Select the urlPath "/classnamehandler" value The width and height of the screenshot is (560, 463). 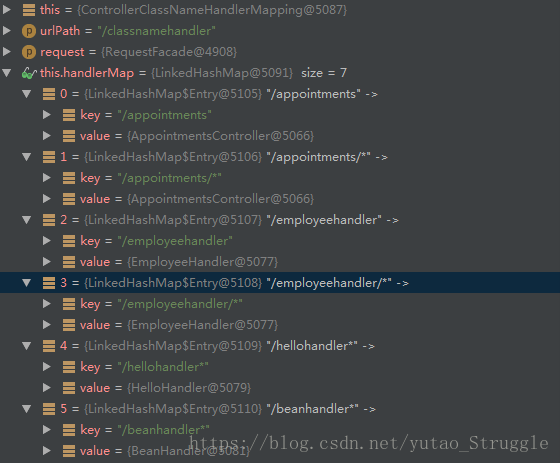(156, 31)
